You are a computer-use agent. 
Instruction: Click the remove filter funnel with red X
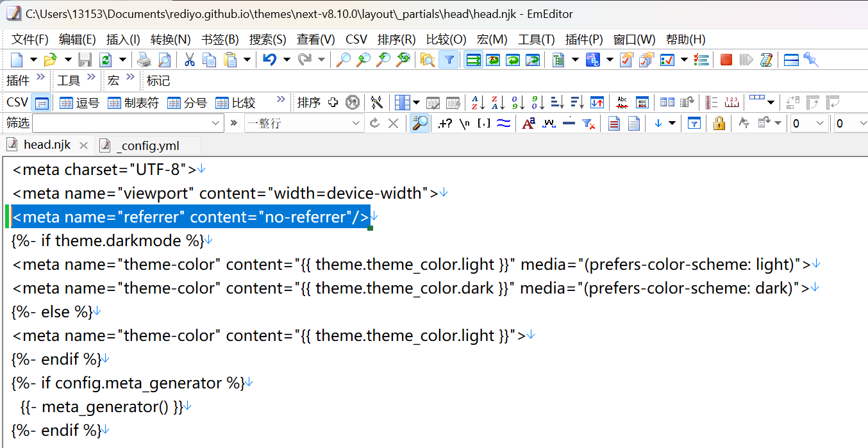click(588, 123)
